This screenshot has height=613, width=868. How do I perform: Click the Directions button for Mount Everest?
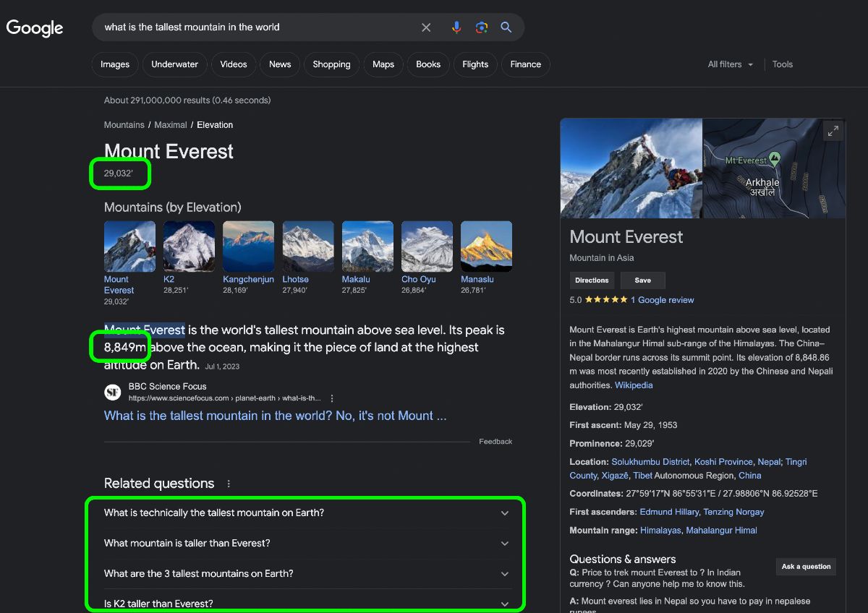tap(592, 280)
